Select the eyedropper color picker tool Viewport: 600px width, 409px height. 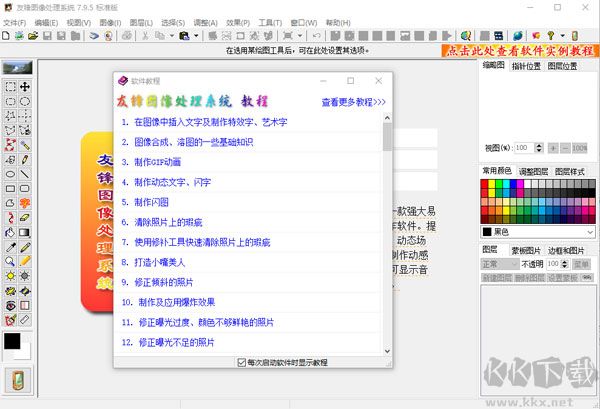[x=10, y=247]
